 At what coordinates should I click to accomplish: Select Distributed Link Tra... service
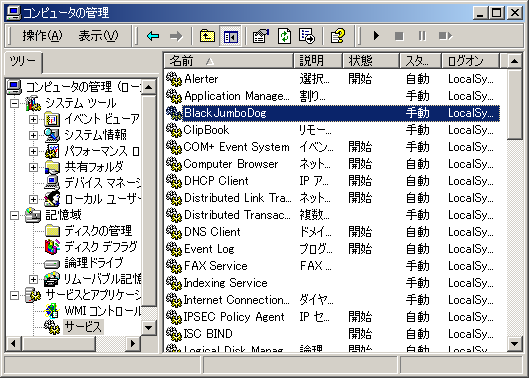[x=332, y=198]
